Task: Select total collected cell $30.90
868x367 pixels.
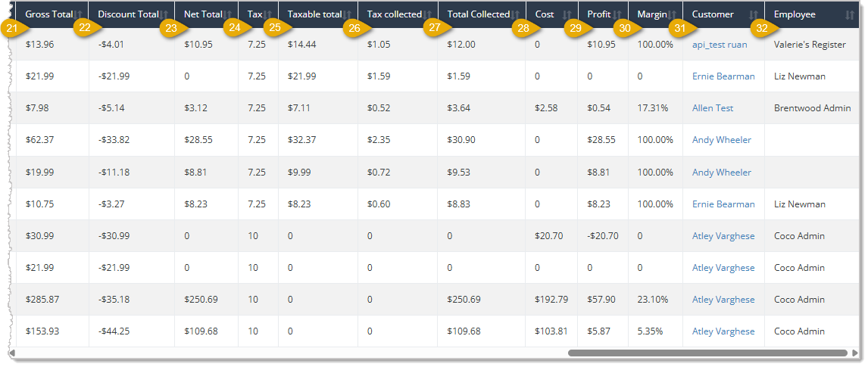Action: point(461,140)
